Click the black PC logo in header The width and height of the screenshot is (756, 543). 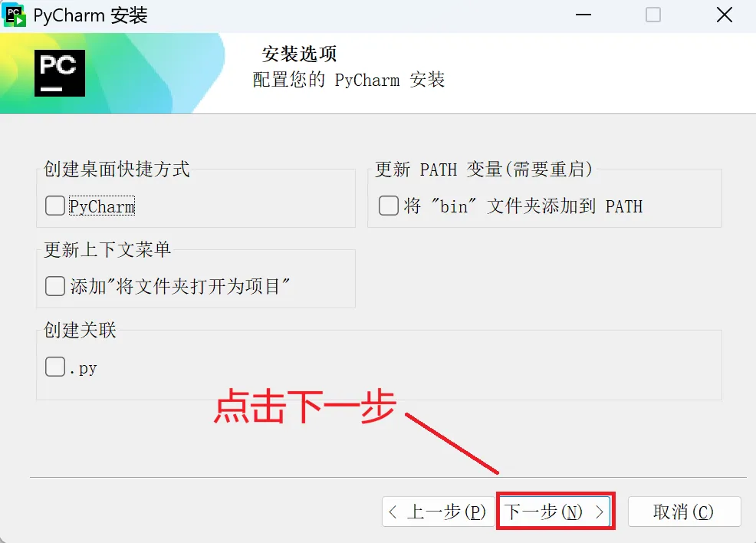click(x=60, y=74)
